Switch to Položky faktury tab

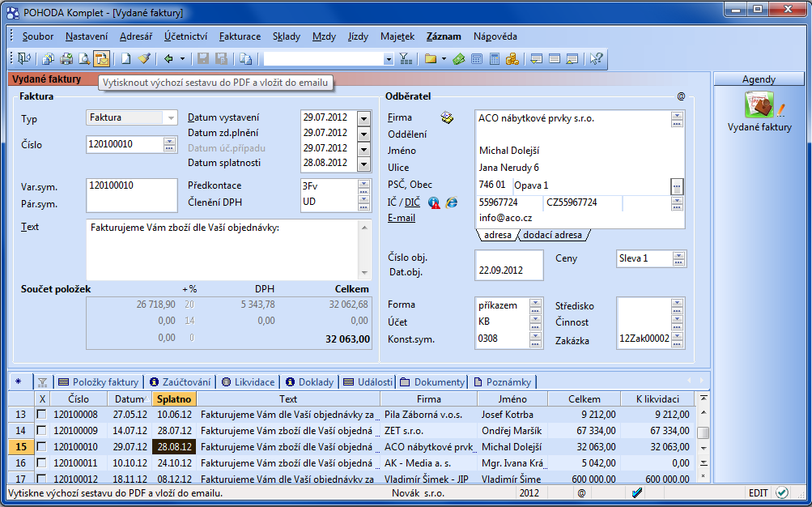99,382
